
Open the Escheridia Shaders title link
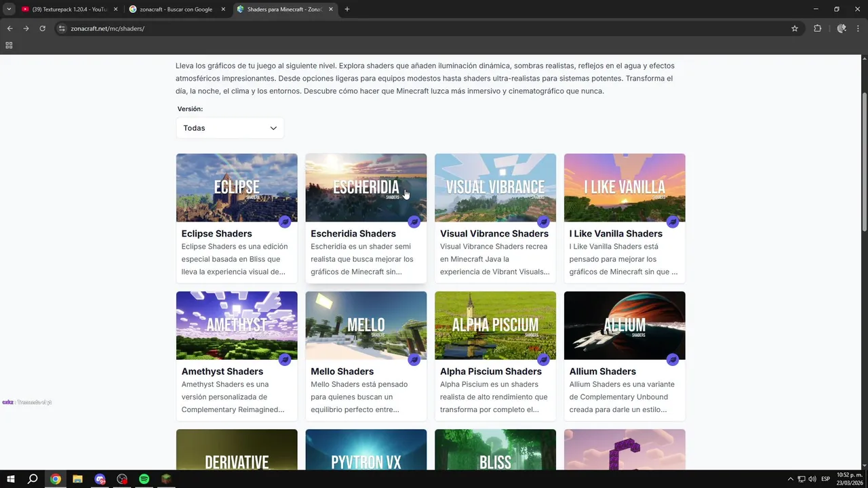tap(353, 234)
